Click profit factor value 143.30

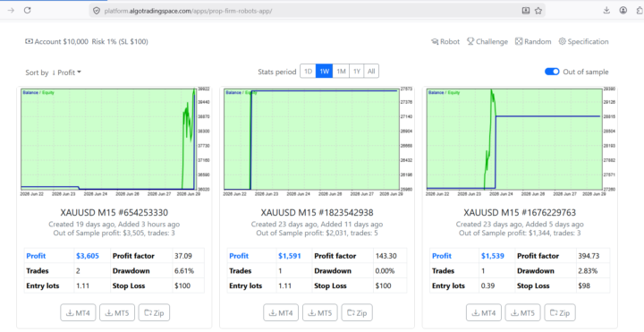tap(386, 256)
